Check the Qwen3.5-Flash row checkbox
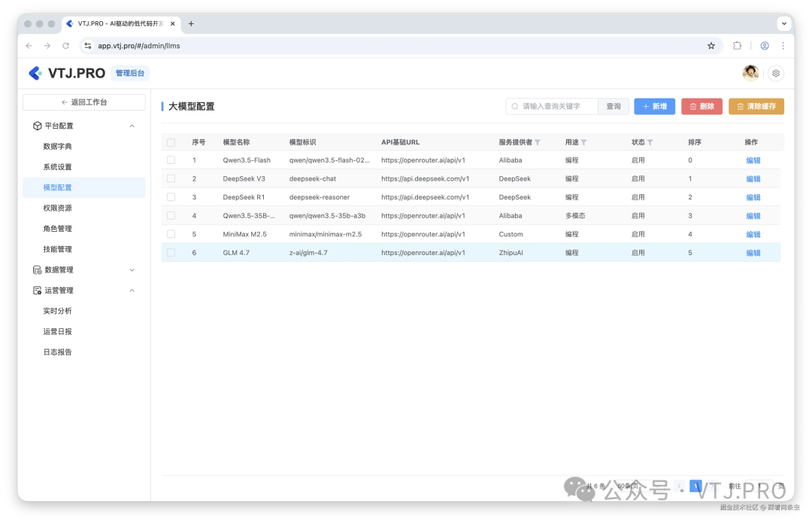812x523 pixels. coord(171,160)
